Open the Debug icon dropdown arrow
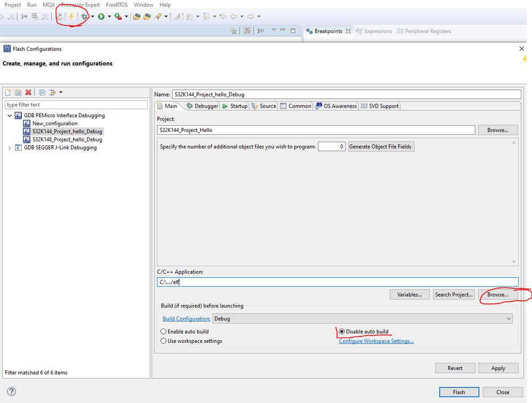Viewport: 532px width, 403px height. click(93, 17)
